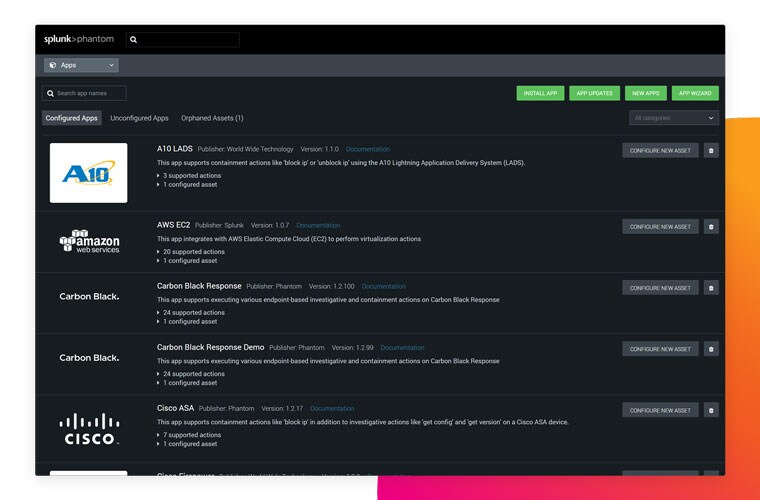Expand Carbon Black Response 24 supported actions
The height and width of the screenshot is (500, 760).
(x=191, y=312)
